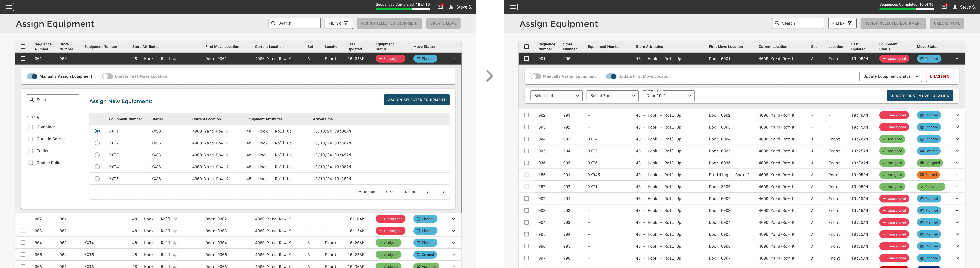Tick select-all header checkbox on right screen
Image resolution: width=980 pixels, height=268 pixels.
526,47
